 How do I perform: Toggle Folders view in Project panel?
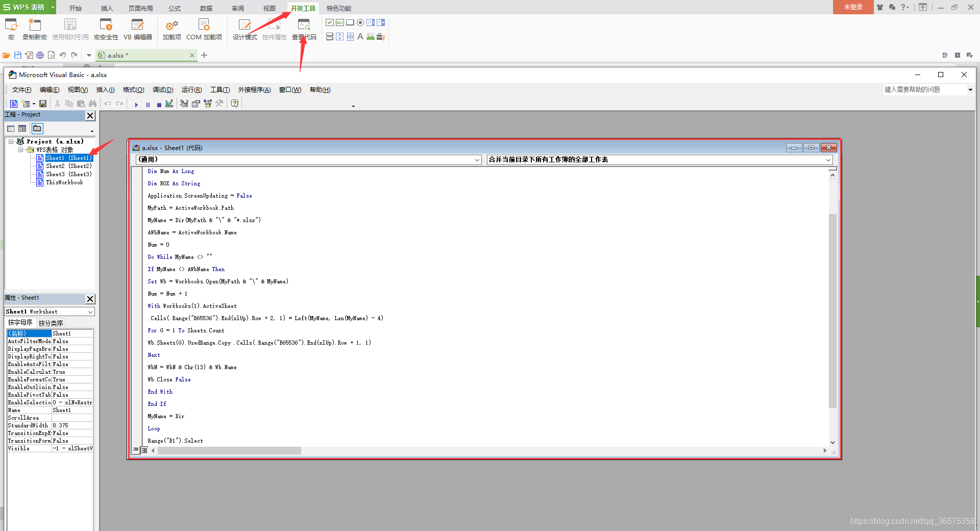tap(37, 129)
